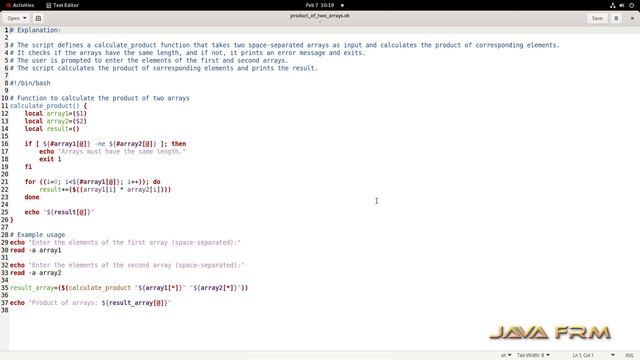
Task: Click the '# Example usage' comment
Action: [x=38, y=235]
